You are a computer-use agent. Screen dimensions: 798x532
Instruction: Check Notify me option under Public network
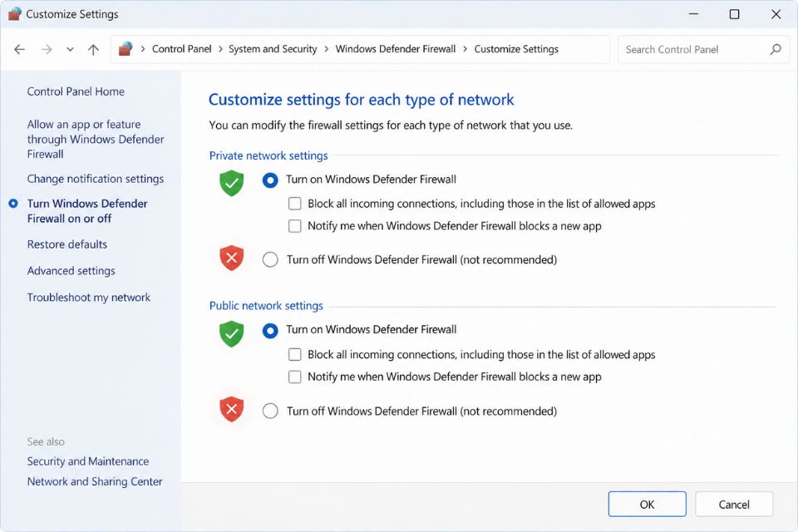tap(294, 377)
